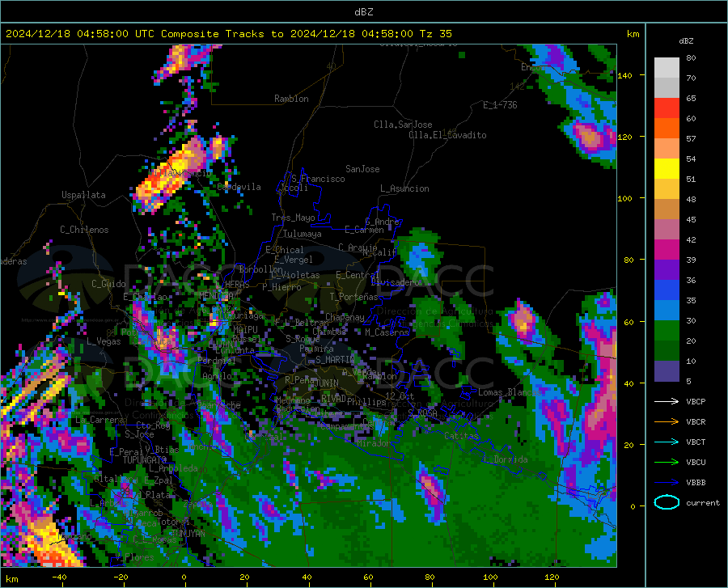Click the Phillips place label

coord(366,401)
